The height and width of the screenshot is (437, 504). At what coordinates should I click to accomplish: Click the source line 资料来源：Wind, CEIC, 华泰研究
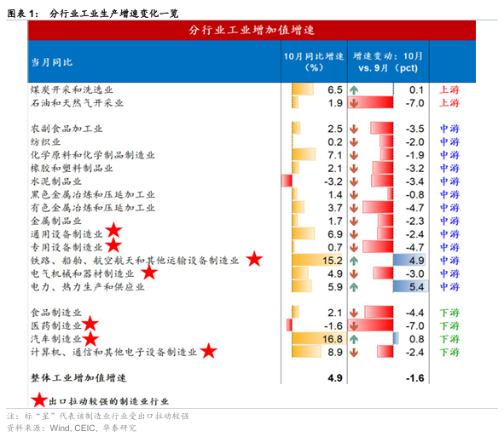point(72,428)
